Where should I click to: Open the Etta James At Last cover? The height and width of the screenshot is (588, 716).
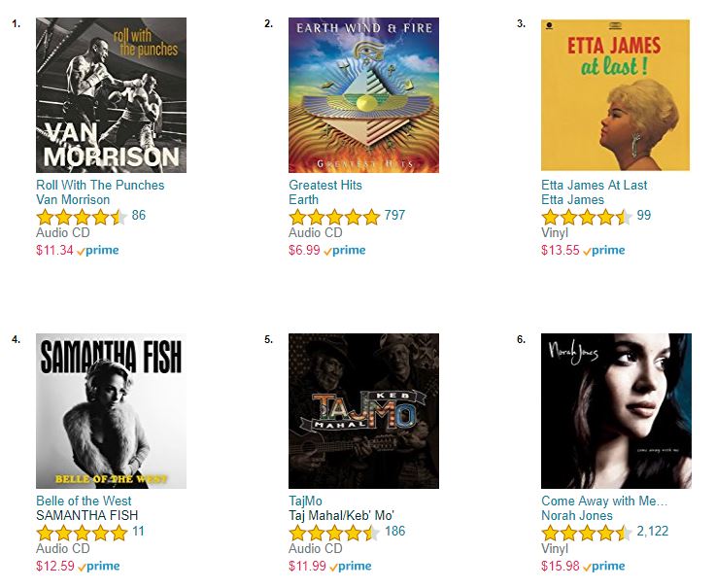[616, 95]
